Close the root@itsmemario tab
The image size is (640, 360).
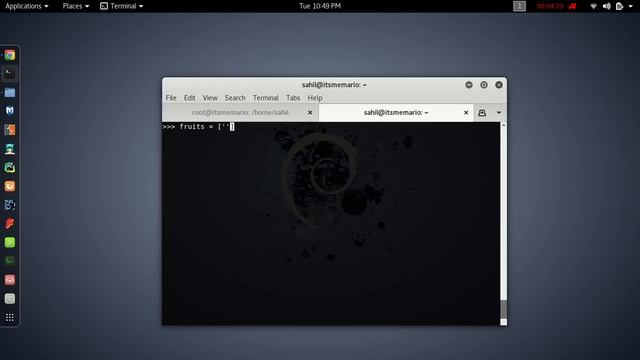(310, 113)
